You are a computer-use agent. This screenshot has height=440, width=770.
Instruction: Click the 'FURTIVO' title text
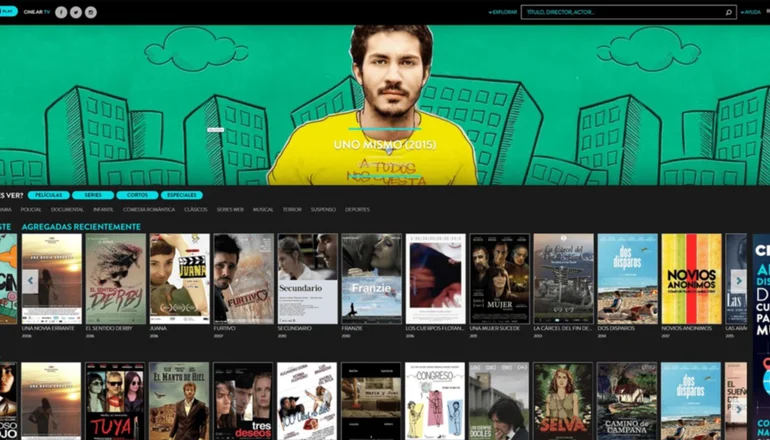pyautogui.click(x=224, y=328)
